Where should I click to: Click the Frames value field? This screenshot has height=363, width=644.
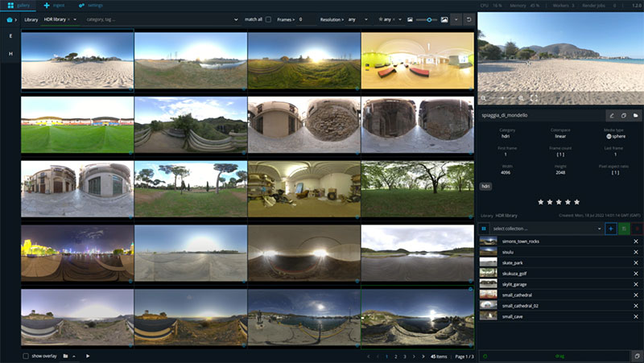point(307,19)
